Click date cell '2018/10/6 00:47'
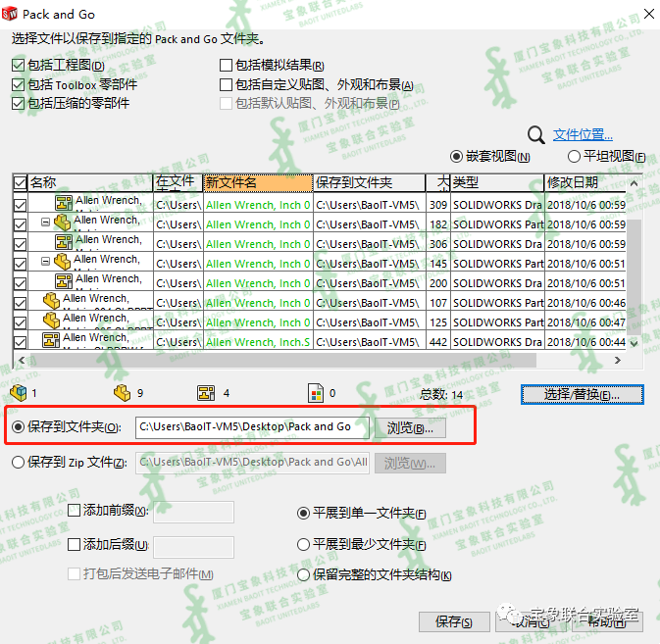This screenshot has height=644, width=660. 585,322
